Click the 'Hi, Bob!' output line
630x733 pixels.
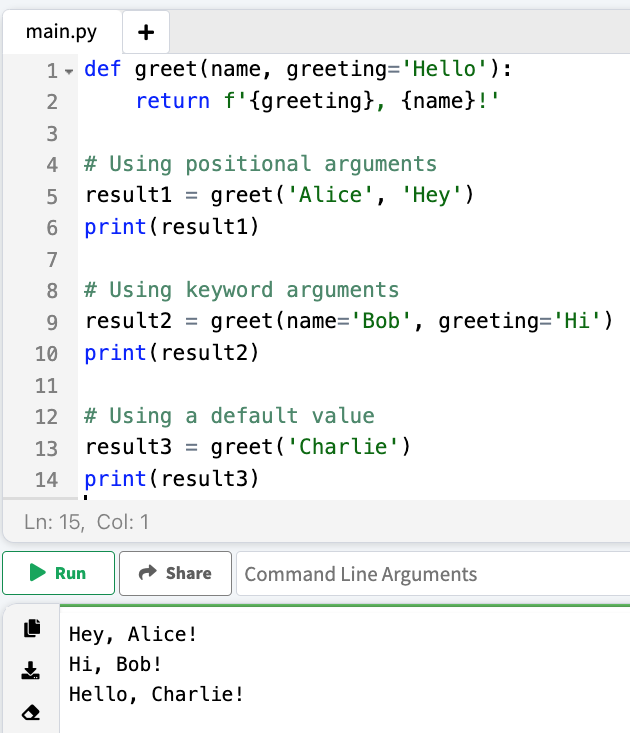pyautogui.click(x=115, y=664)
